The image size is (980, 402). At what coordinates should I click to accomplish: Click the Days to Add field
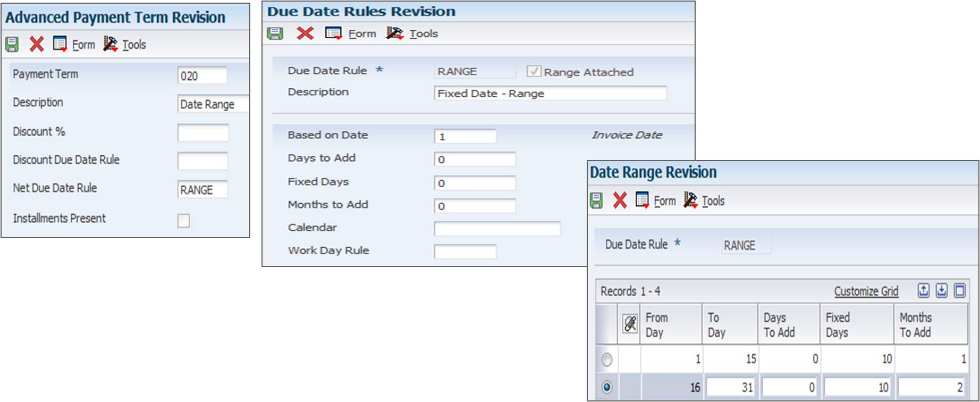tap(475, 159)
